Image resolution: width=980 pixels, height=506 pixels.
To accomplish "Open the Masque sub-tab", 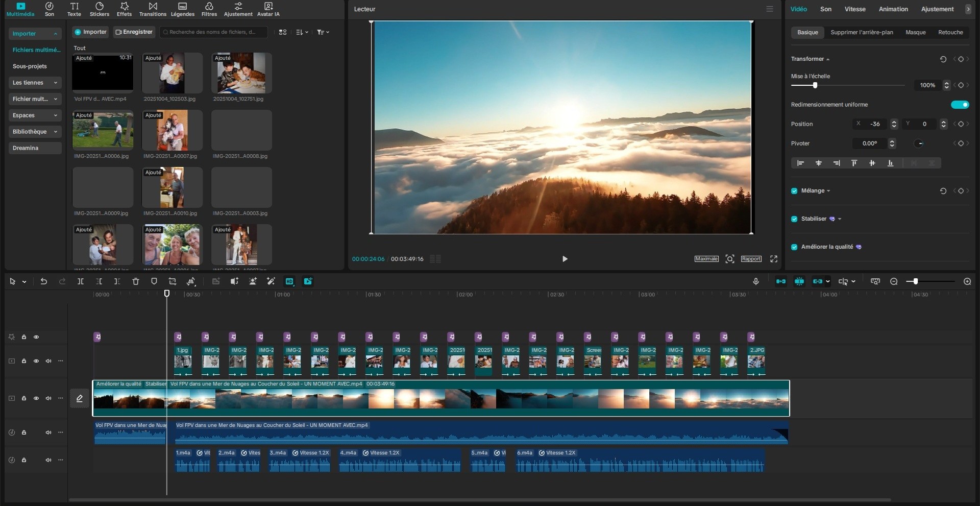I will point(915,32).
